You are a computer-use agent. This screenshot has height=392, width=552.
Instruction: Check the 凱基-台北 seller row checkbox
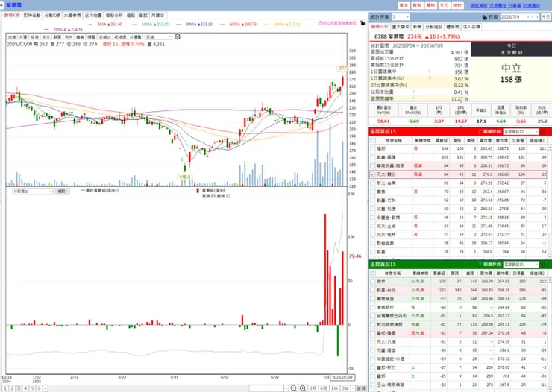tap(372, 290)
